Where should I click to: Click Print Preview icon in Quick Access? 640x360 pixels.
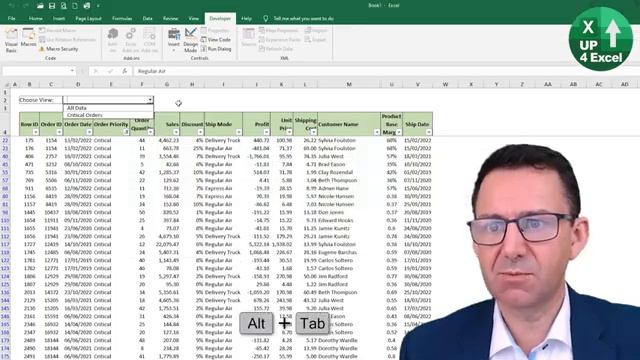point(64,6)
